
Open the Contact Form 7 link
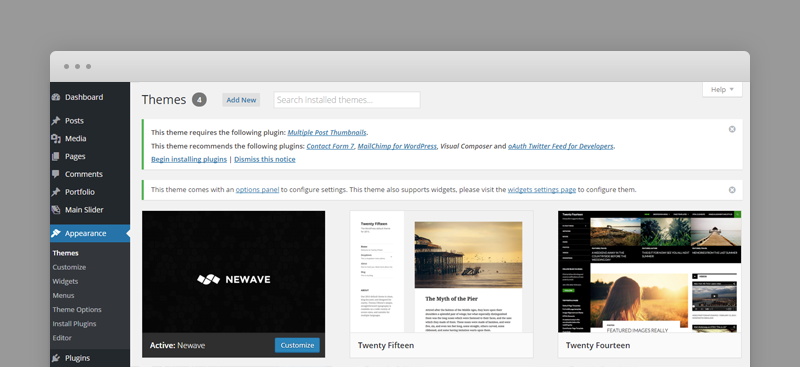(330, 146)
